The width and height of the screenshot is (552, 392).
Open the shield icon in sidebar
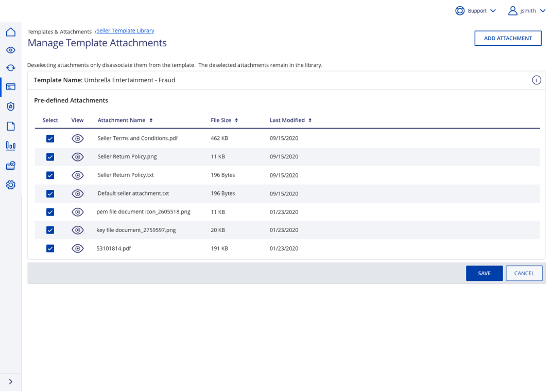tap(10, 106)
